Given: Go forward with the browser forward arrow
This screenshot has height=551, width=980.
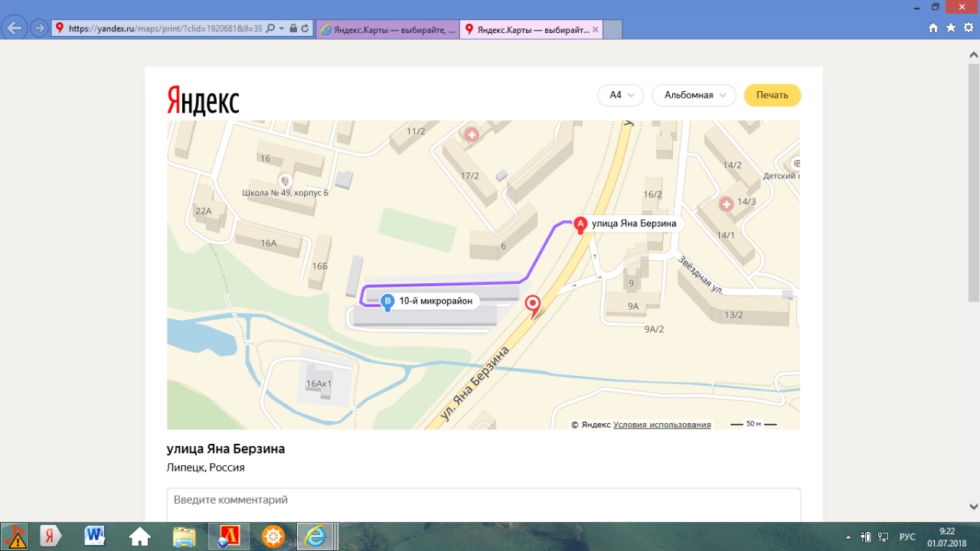Looking at the screenshot, I should [39, 28].
